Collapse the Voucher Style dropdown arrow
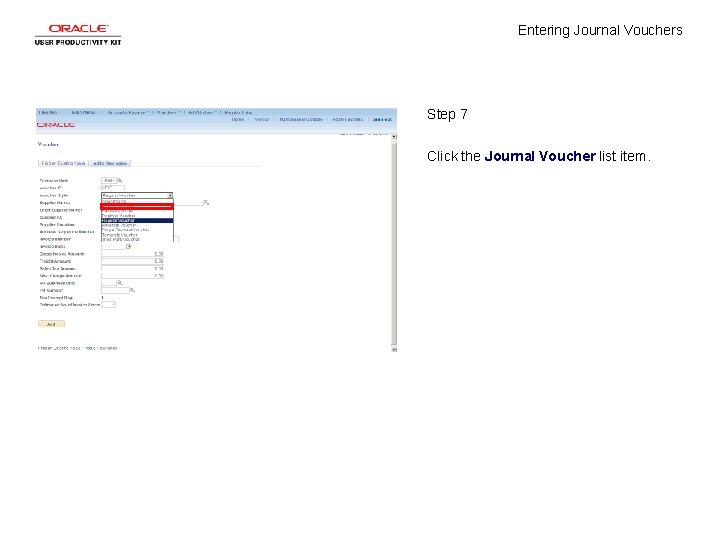The width and height of the screenshot is (720, 540). [170, 196]
